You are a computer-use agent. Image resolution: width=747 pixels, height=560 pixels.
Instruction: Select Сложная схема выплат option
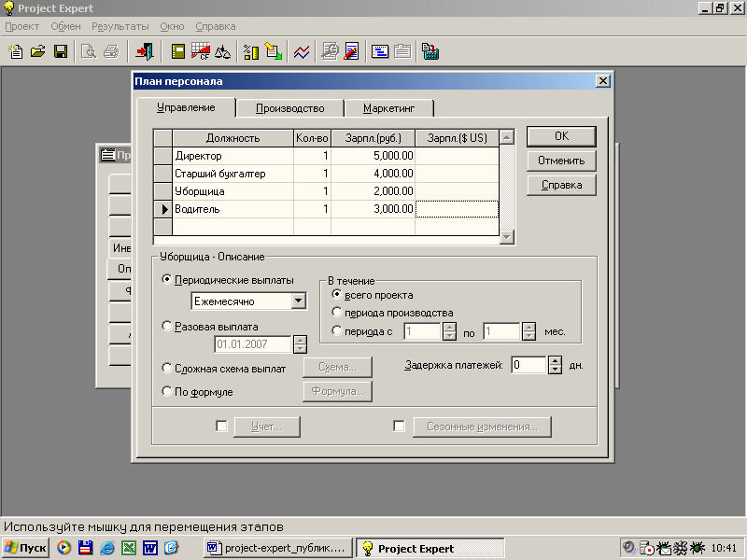[167, 368]
